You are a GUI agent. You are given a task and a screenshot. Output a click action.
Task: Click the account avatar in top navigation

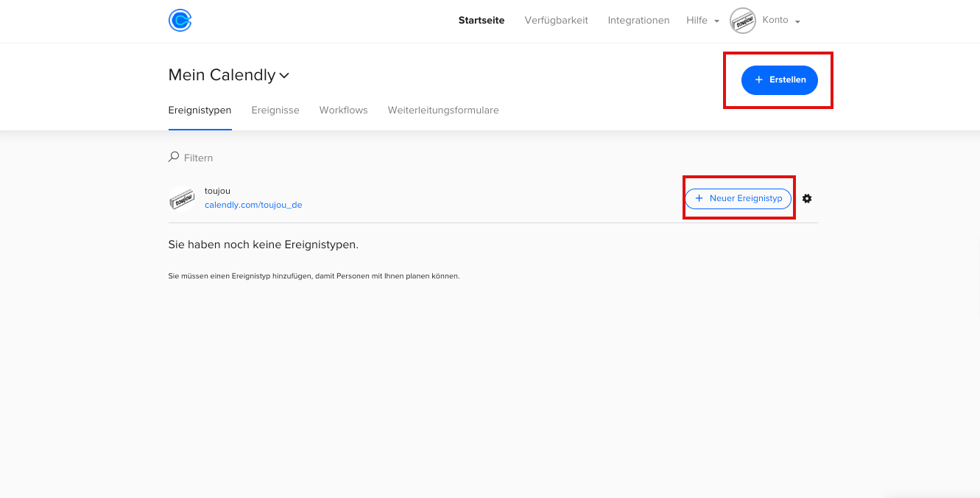coord(742,21)
